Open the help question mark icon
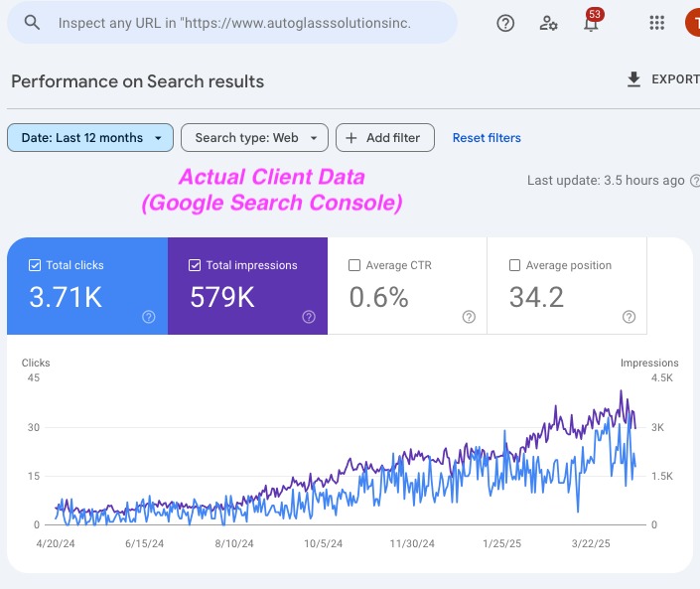This screenshot has height=589, width=700. (505, 23)
